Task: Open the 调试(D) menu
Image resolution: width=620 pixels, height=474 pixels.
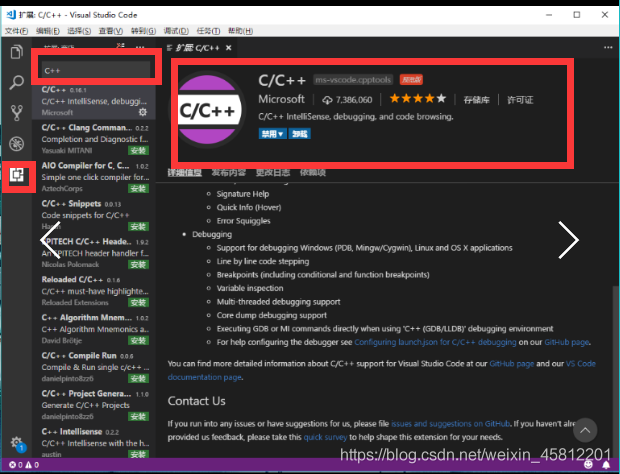Action: [x=176, y=31]
